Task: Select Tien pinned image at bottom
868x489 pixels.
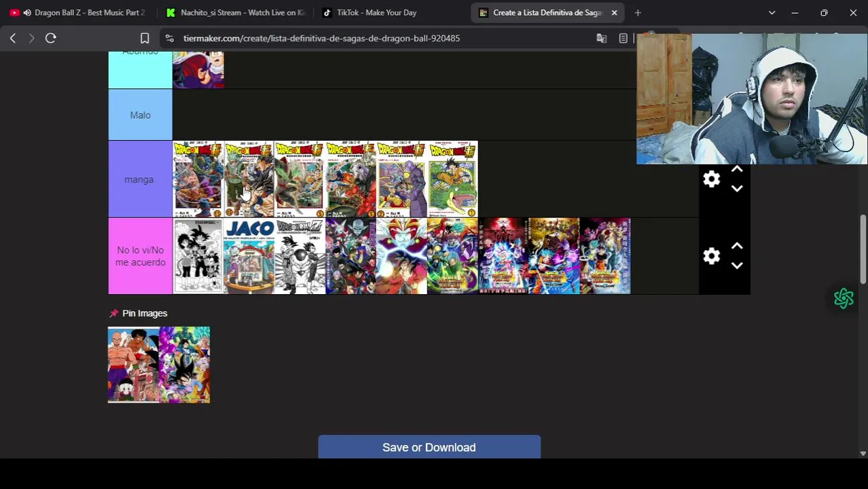Action: [133, 365]
